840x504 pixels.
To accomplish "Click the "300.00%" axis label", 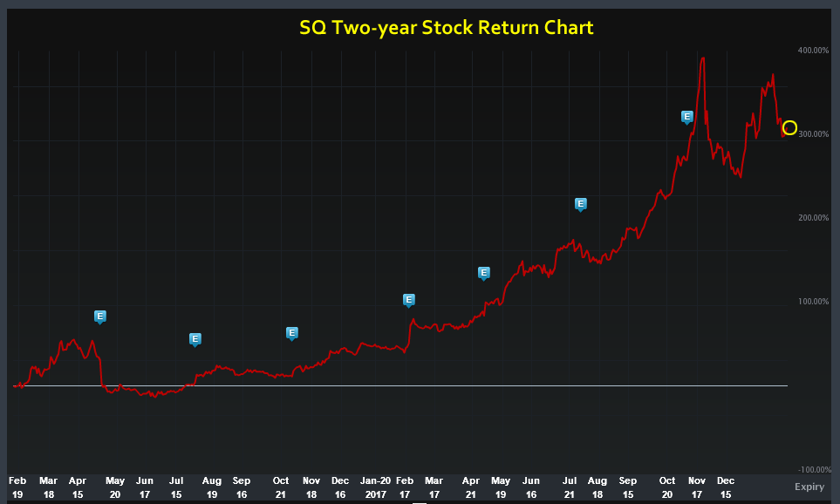I will point(813,134).
